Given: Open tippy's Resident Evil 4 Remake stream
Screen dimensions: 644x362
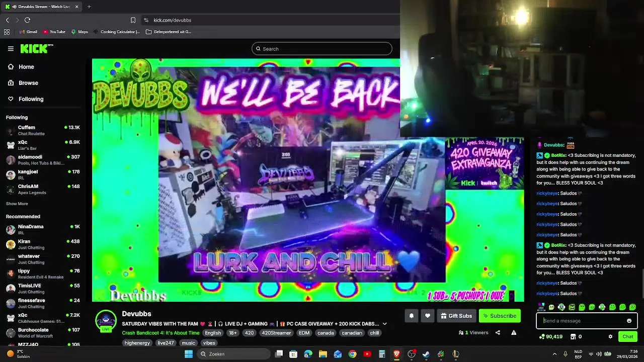Looking at the screenshot, I should 43,274.
